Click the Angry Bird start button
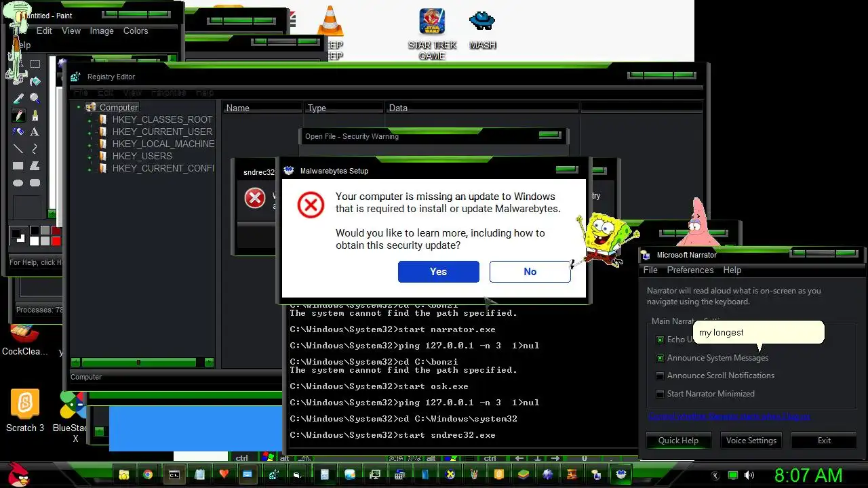 point(17,474)
